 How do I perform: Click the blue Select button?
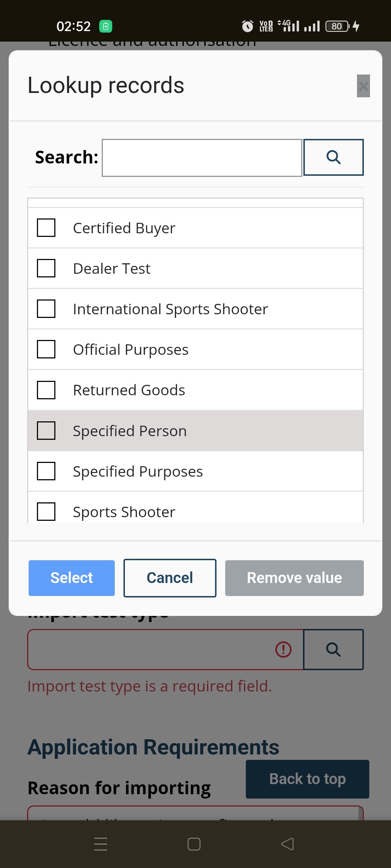coord(72,578)
